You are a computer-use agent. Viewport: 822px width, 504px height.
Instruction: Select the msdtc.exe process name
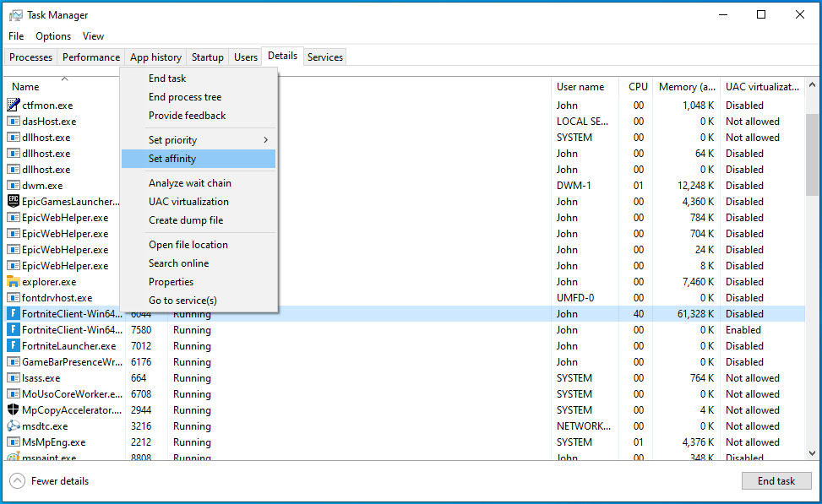(45, 426)
